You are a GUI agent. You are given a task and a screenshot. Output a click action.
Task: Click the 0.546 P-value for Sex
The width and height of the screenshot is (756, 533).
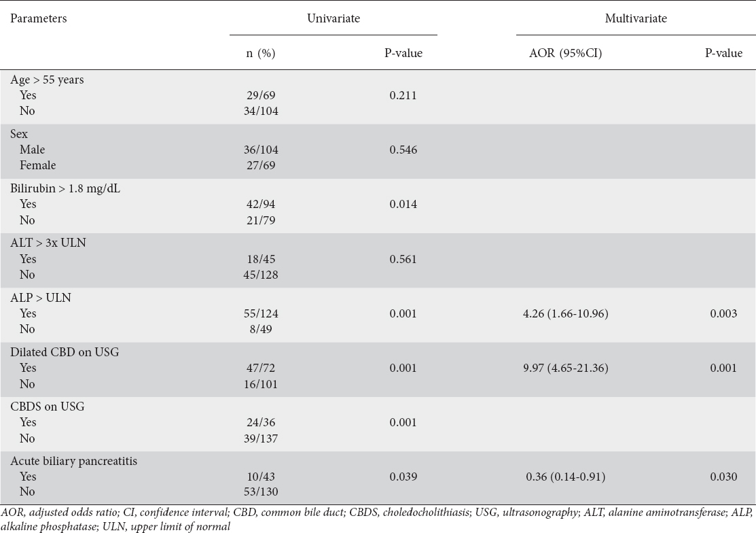(x=403, y=150)
